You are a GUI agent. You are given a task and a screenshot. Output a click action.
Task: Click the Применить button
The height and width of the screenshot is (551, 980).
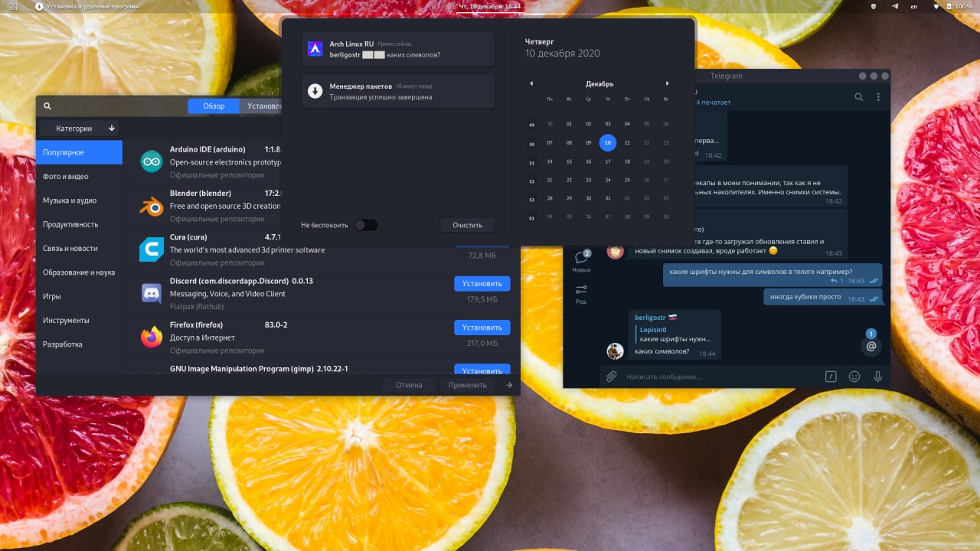point(468,385)
